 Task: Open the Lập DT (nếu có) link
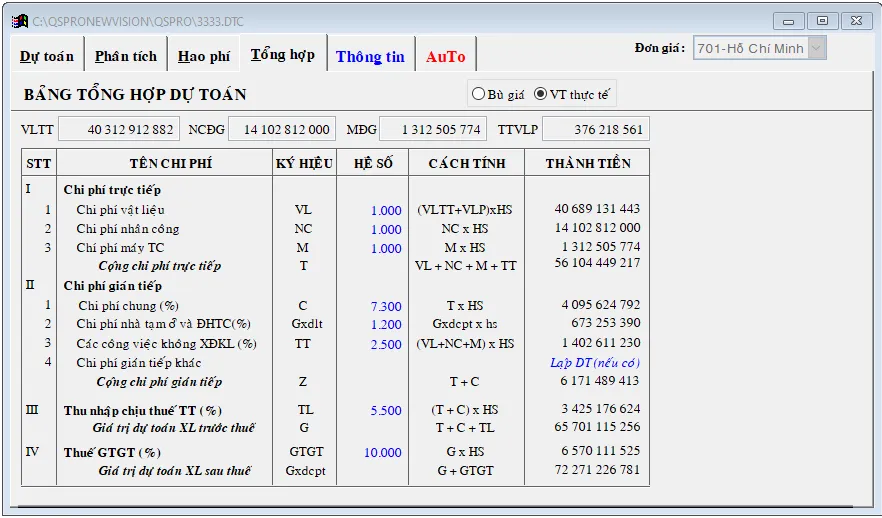[x=595, y=362]
